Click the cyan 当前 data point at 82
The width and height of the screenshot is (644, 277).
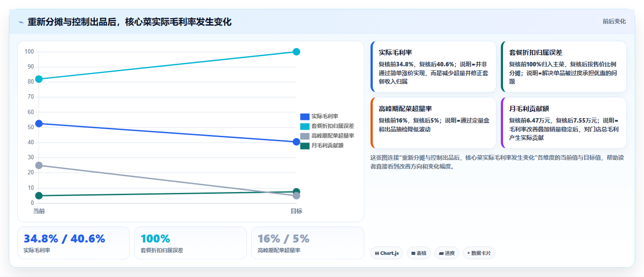(x=39, y=79)
